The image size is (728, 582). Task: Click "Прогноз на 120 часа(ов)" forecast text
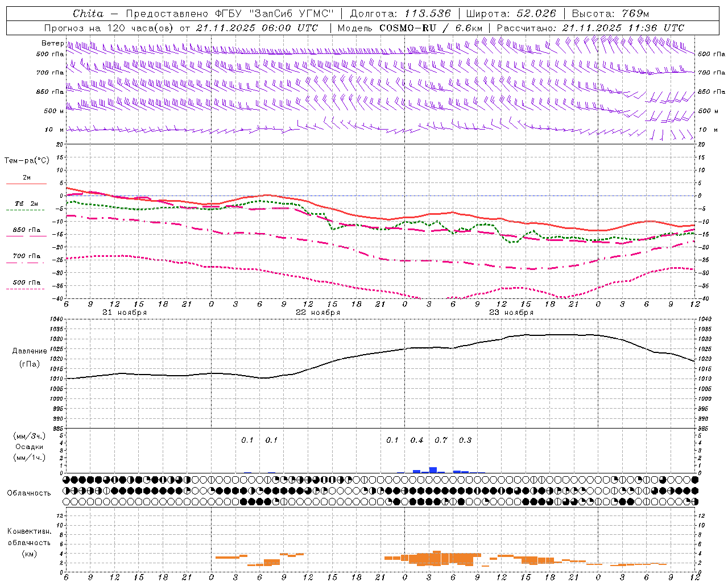point(110,28)
